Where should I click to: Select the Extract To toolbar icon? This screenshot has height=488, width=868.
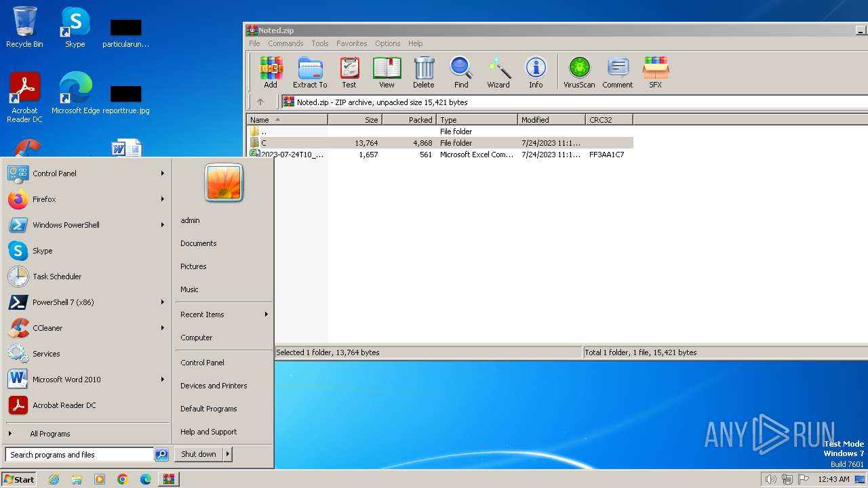(310, 73)
